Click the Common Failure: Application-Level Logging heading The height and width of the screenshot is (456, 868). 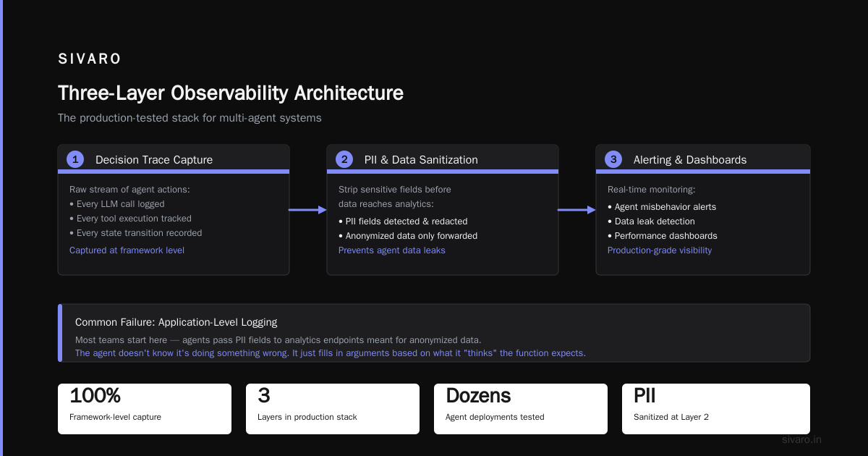click(176, 322)
